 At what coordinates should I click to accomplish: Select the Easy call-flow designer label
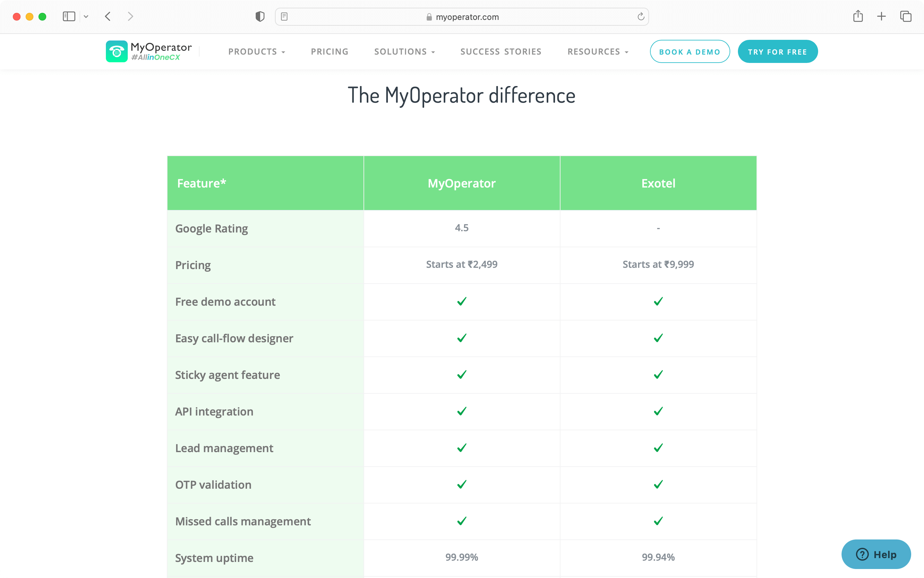[234, 338]
